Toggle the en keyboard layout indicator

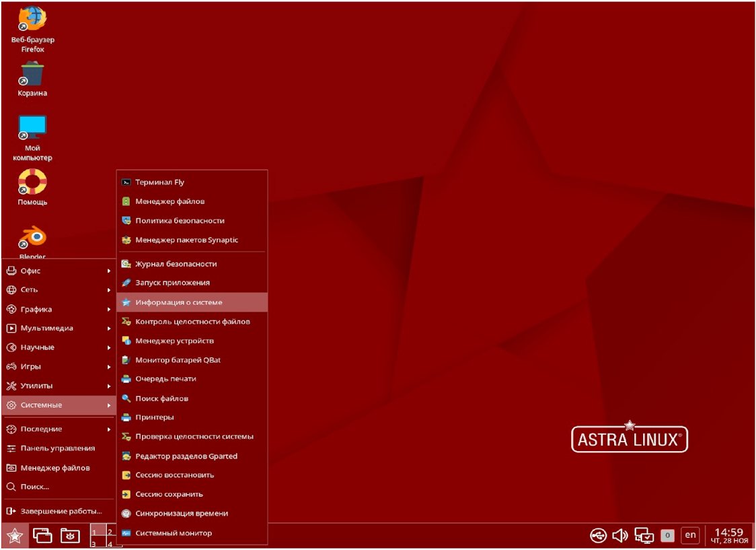[690, 536]
